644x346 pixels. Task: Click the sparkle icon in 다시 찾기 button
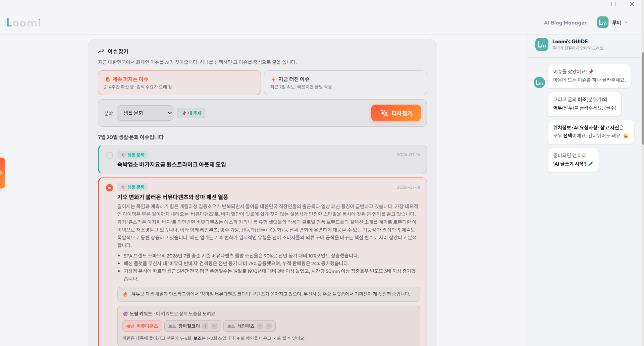384,113
